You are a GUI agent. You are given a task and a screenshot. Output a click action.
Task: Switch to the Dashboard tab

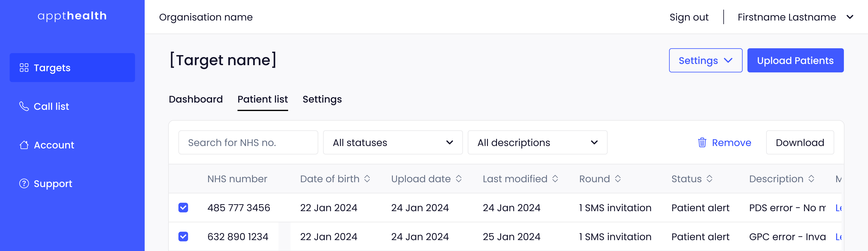click(x=196, y=99)
